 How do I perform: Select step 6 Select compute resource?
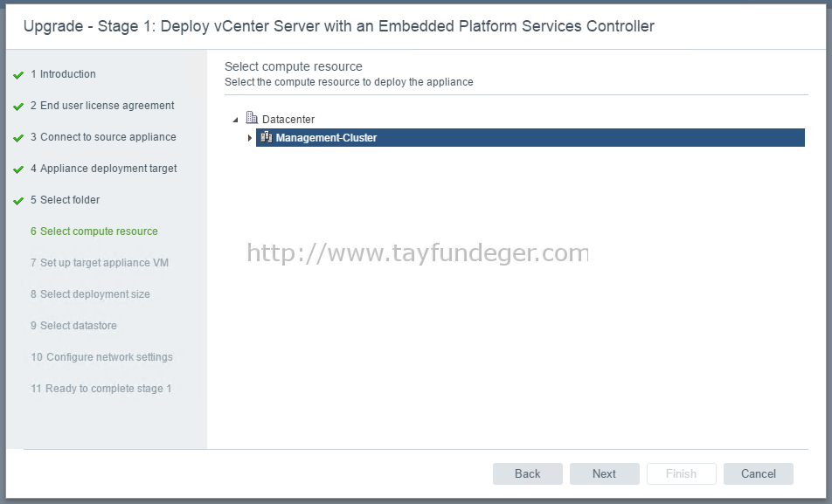point(94,231)
